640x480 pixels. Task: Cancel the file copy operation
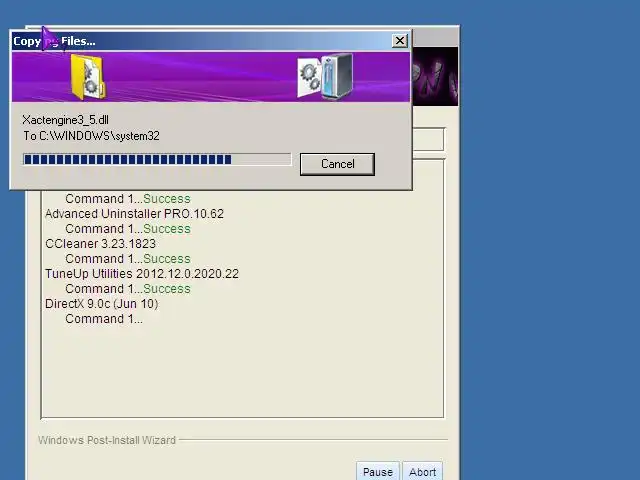(337, 164)
